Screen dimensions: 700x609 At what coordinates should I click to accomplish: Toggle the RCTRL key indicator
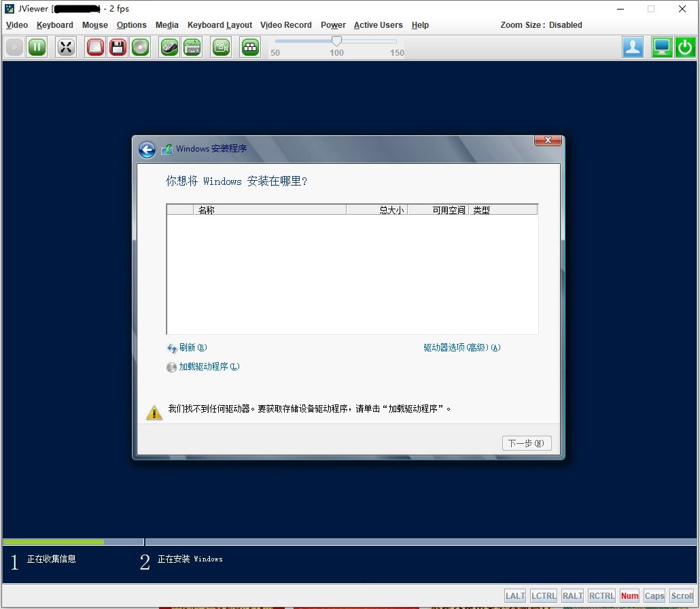[x=601, y=595]
